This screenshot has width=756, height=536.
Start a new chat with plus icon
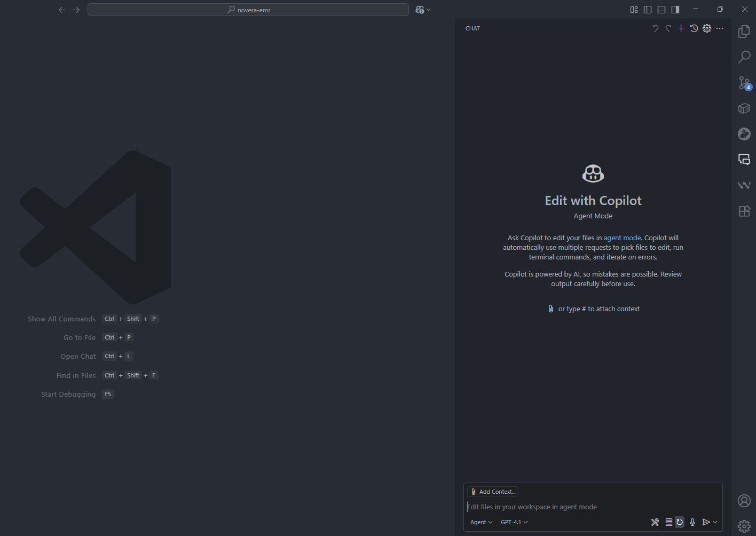click(x=681, y=28)
